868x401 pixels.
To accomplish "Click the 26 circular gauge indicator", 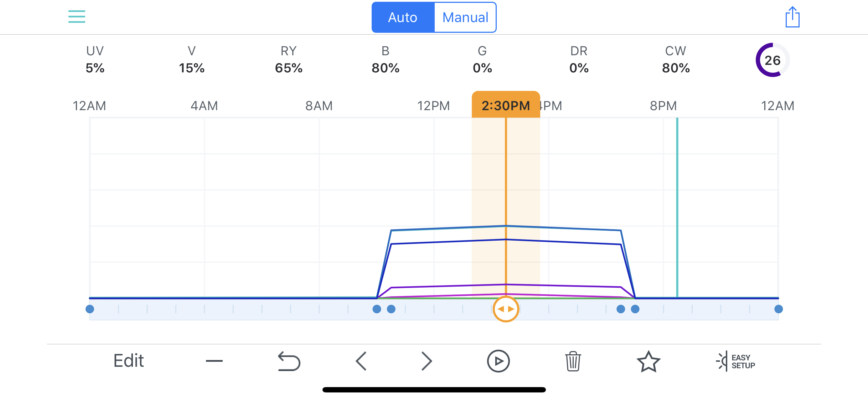I will 772,60.
